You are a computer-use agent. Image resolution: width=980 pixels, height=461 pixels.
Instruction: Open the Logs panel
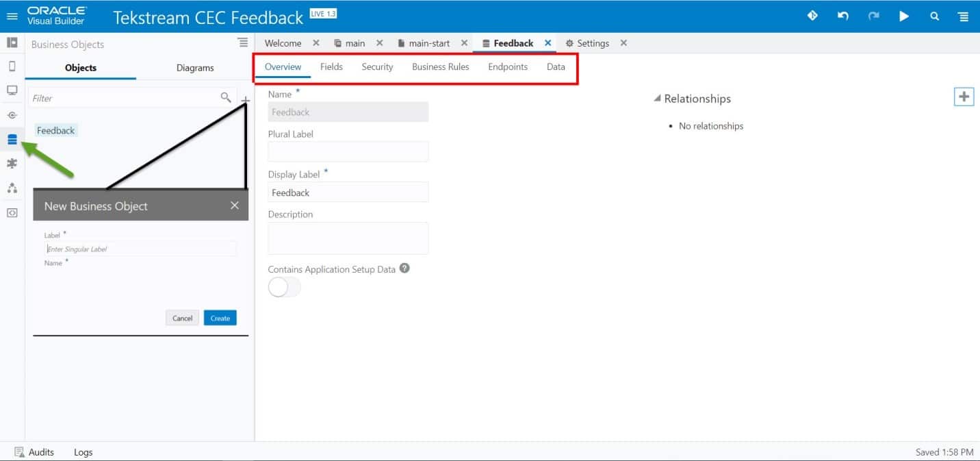[83, 452]
